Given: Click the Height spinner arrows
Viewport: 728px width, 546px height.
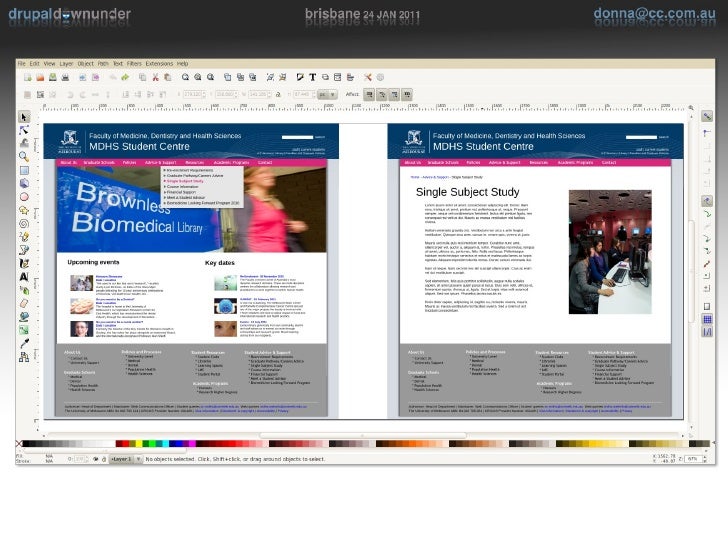Looking at the screenshot, I should (313, 95).
